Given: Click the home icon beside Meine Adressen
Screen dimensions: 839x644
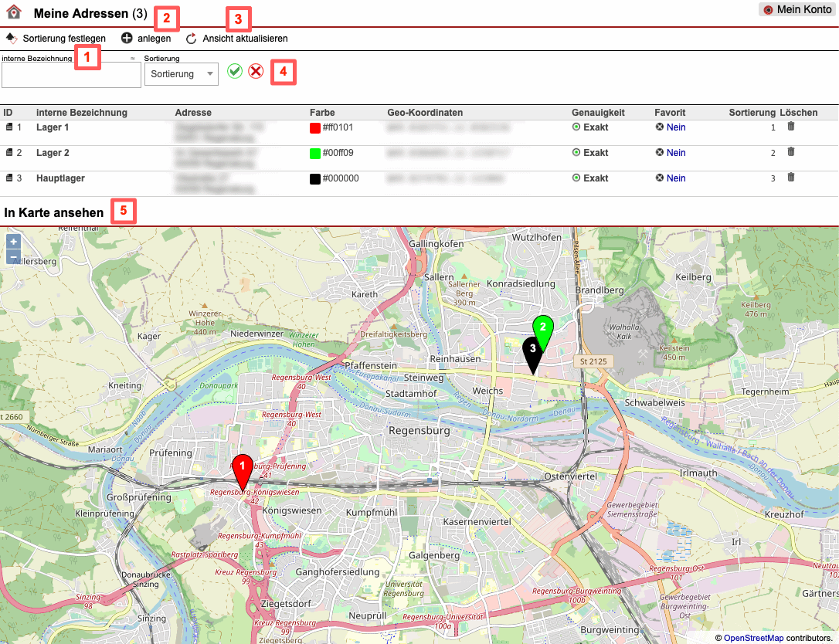Looking at the screenshot, I should [13, 12].
